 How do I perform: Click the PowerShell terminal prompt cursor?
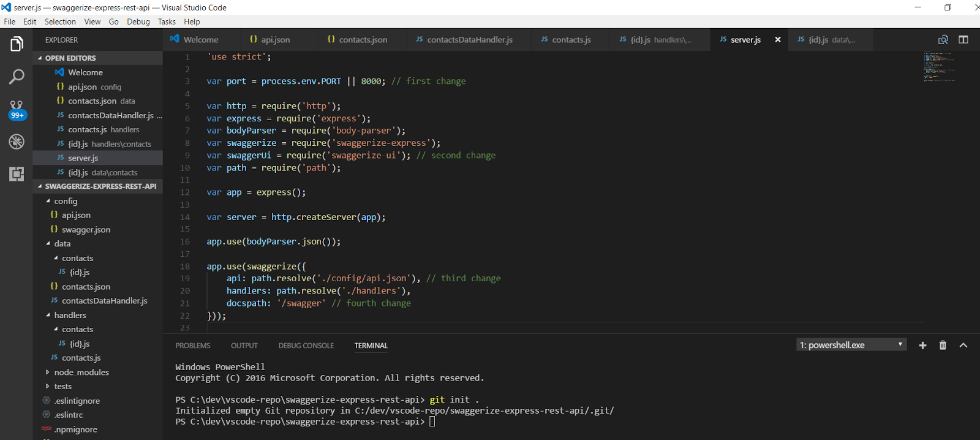point(432,422)
